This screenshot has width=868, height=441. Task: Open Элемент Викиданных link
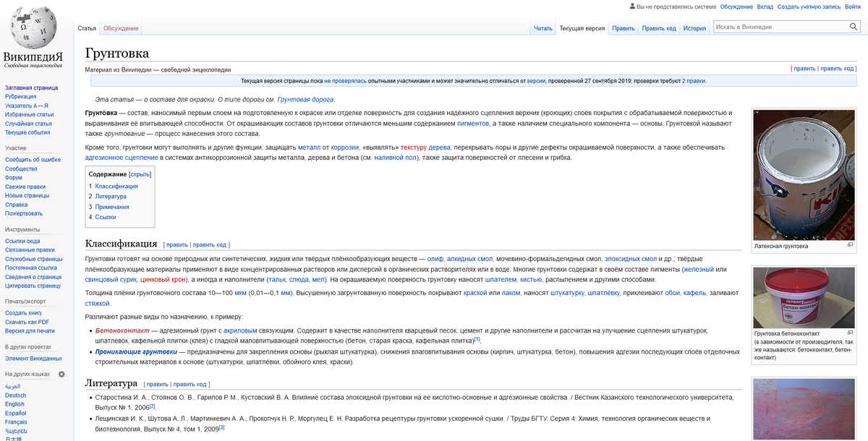coord(33,358)
